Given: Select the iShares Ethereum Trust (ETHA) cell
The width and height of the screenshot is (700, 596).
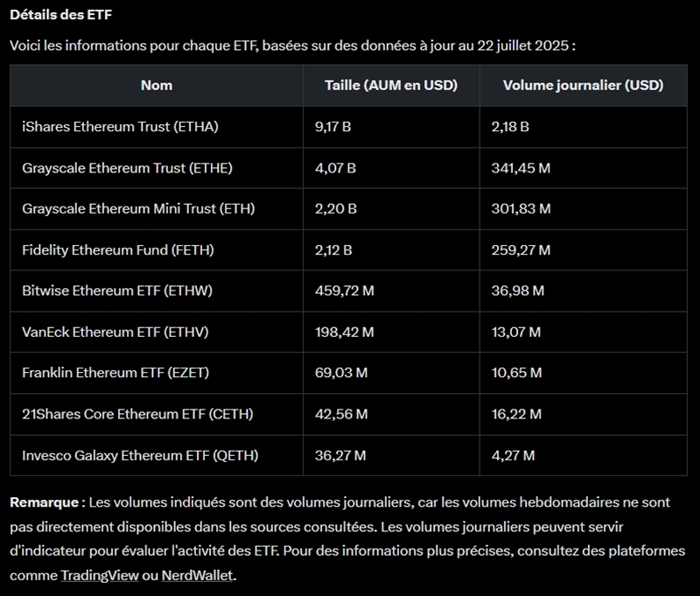Looking at the screenshot, I should coord(120,127).
